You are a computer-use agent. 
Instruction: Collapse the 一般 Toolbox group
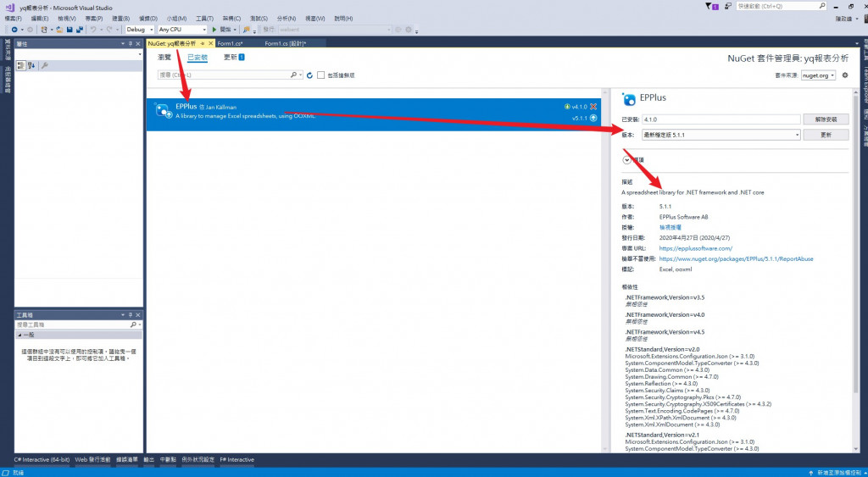[x=20, y=336]
